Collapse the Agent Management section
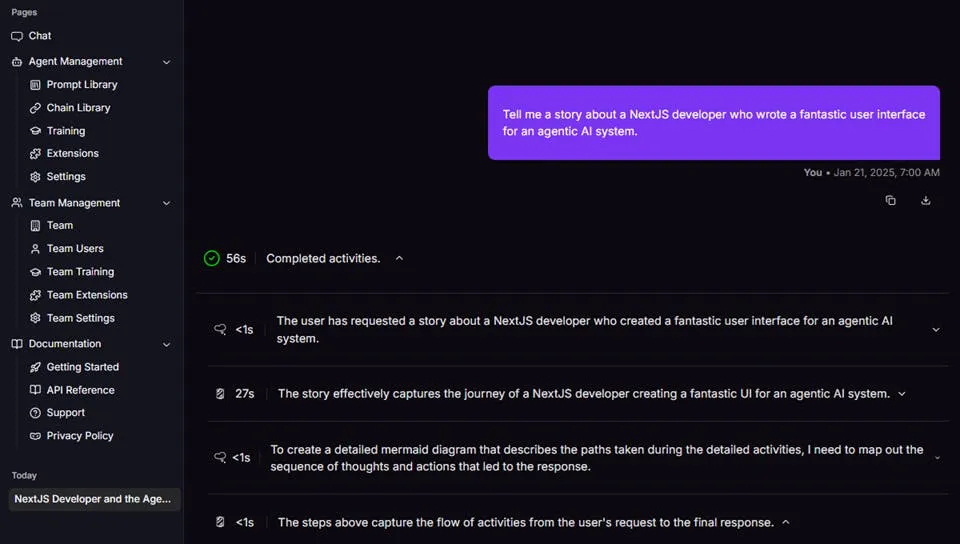The height and width of the screenshot is (544, 960). pyautogui.click(x=166, y=62)
